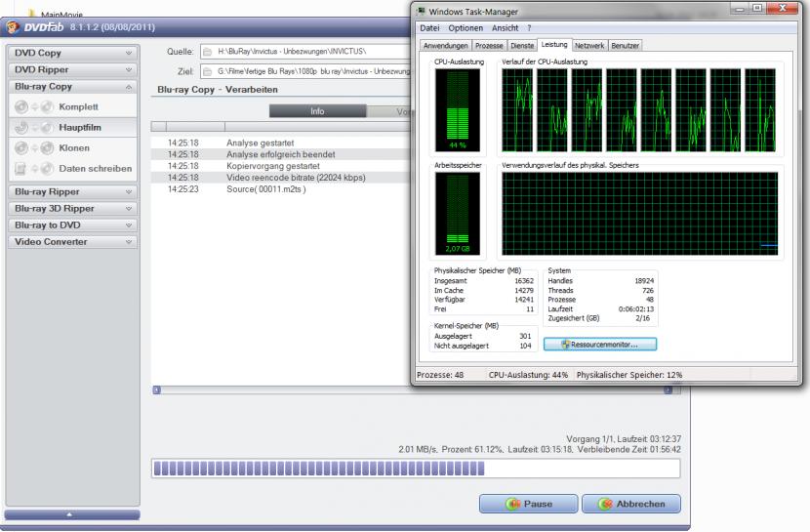Viewport: 810px width, 532px height.
Task: Click the Ressourcenmonitor button
Action: tap(600, 345)
